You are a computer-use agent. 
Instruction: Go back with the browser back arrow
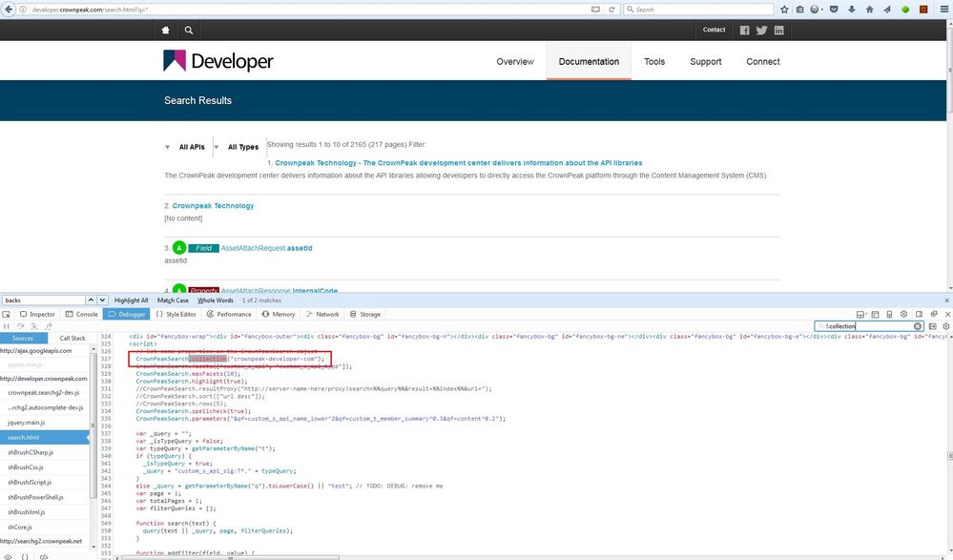pos(9,10)
